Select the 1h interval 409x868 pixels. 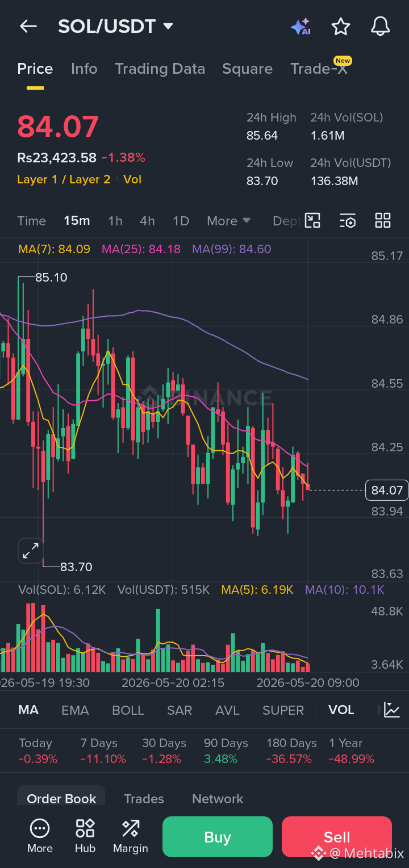click(115, 221)
